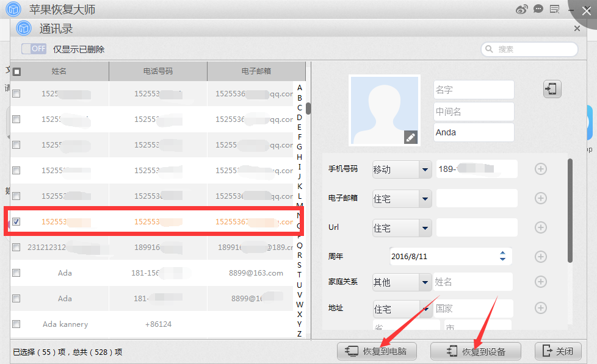Viewport: 597px width, 364px height.
Task: Check the select-all checkbox in table header
Action: [17, 71]
